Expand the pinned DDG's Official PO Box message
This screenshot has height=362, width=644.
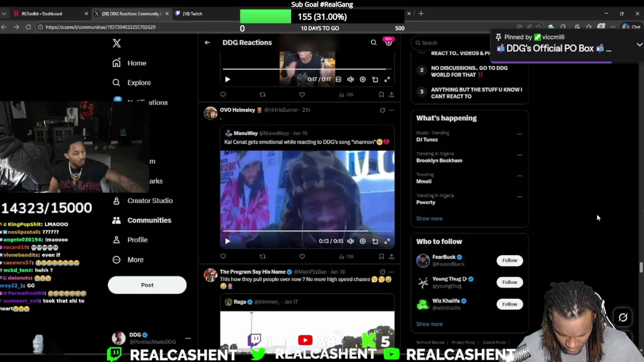[639, 44]
